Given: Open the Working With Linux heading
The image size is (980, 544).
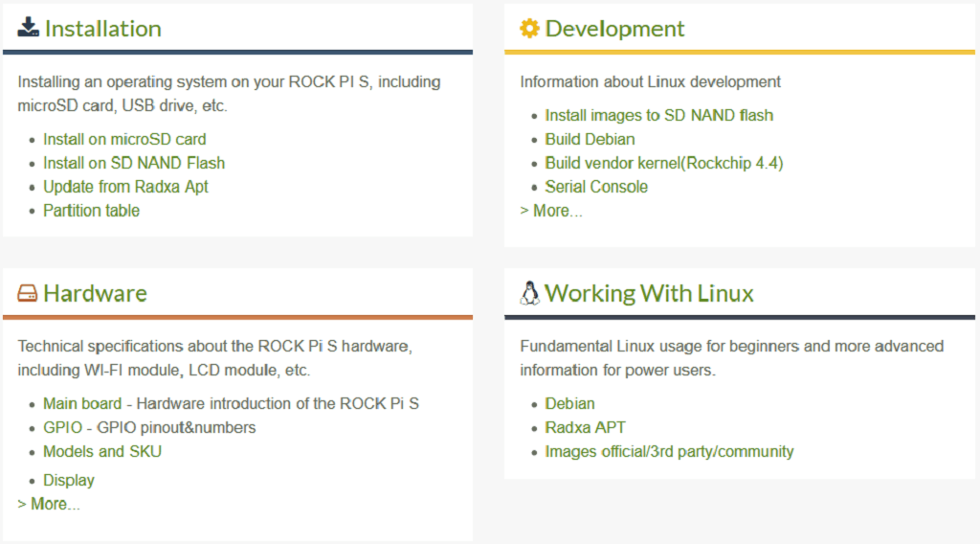Looking at the screenshot, I should pos(649,293).
